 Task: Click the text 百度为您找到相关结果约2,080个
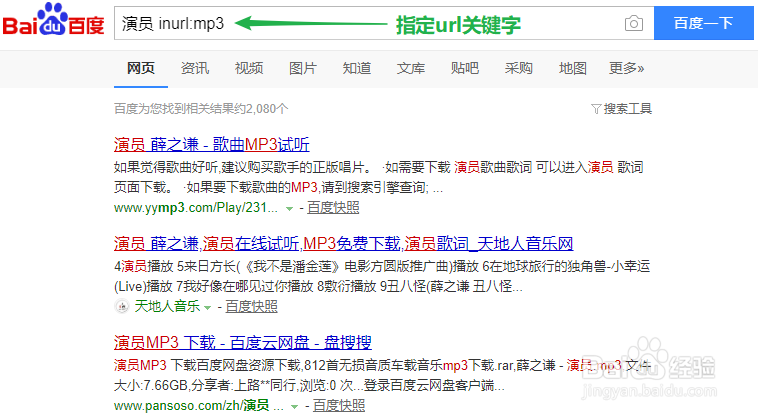pyautogui.click(x=201, y=109)
